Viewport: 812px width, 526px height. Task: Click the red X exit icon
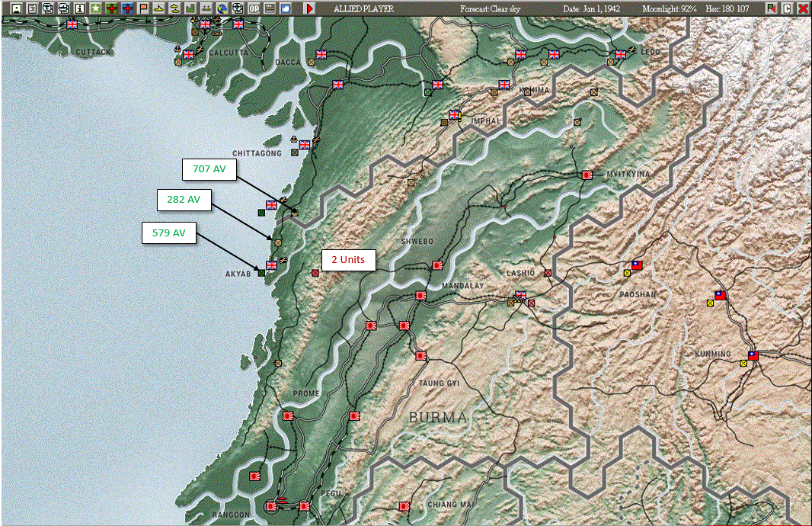pyautogui.click(x=803, y=8)
